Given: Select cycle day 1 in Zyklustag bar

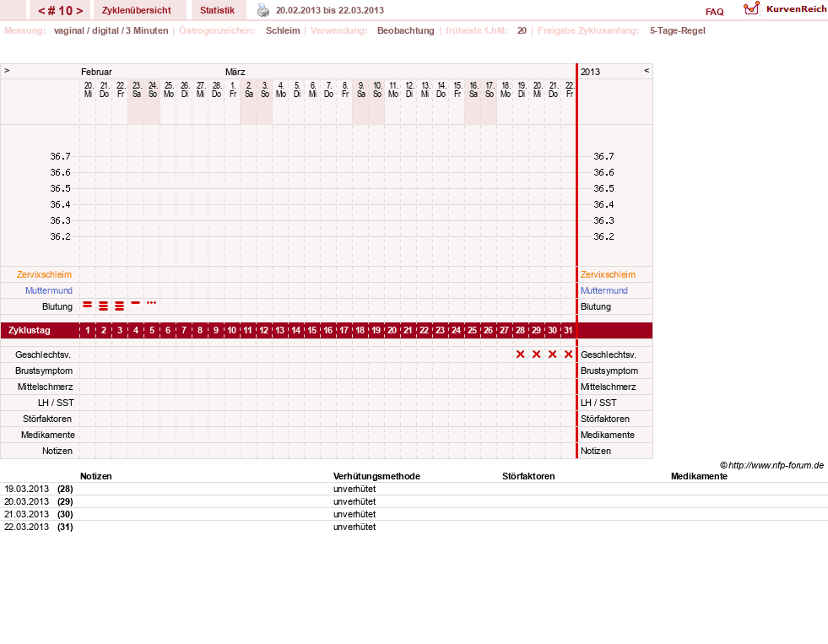Looking at the screenshot, I should (88, 331).
